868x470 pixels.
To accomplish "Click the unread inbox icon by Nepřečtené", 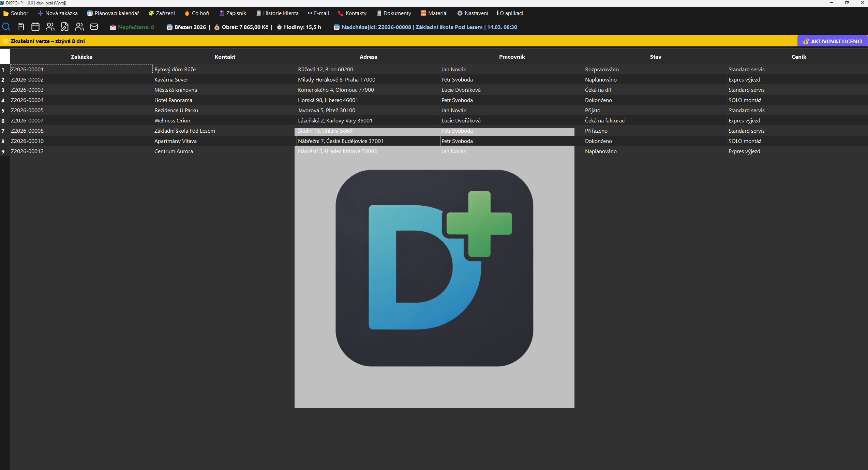I will tap(113, 27).
